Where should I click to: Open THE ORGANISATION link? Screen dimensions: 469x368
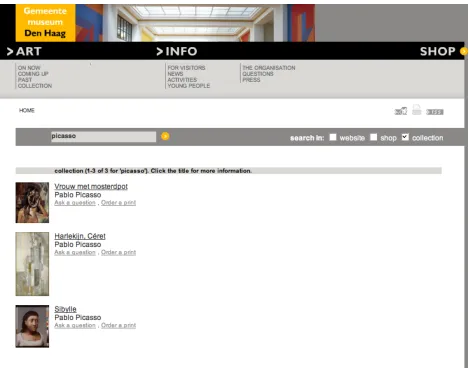(269, 68)
